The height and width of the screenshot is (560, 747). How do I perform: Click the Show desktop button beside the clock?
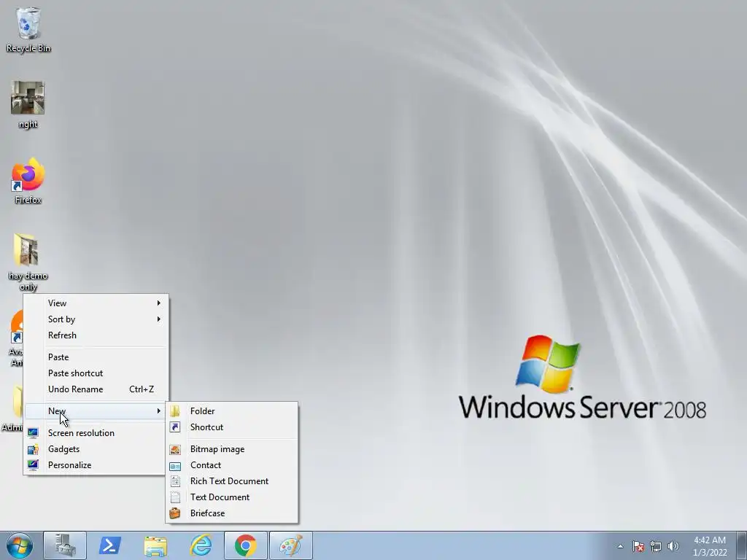[x=742, y=545]
